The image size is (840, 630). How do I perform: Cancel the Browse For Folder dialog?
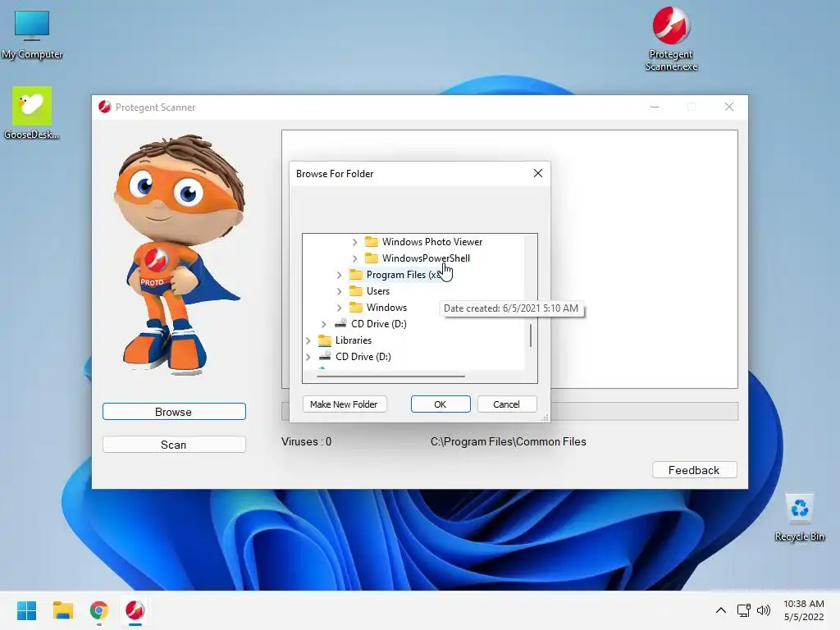click(x=506, y=404)
